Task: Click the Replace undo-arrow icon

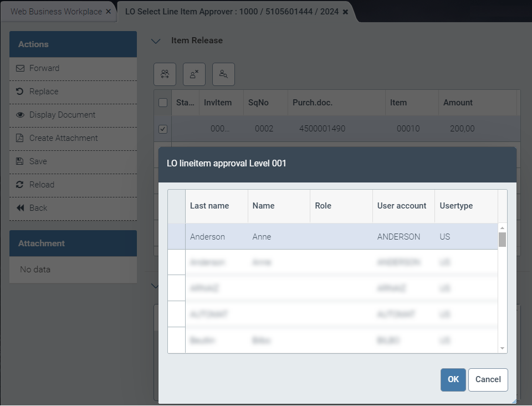Action: click(x=20, y=92)
